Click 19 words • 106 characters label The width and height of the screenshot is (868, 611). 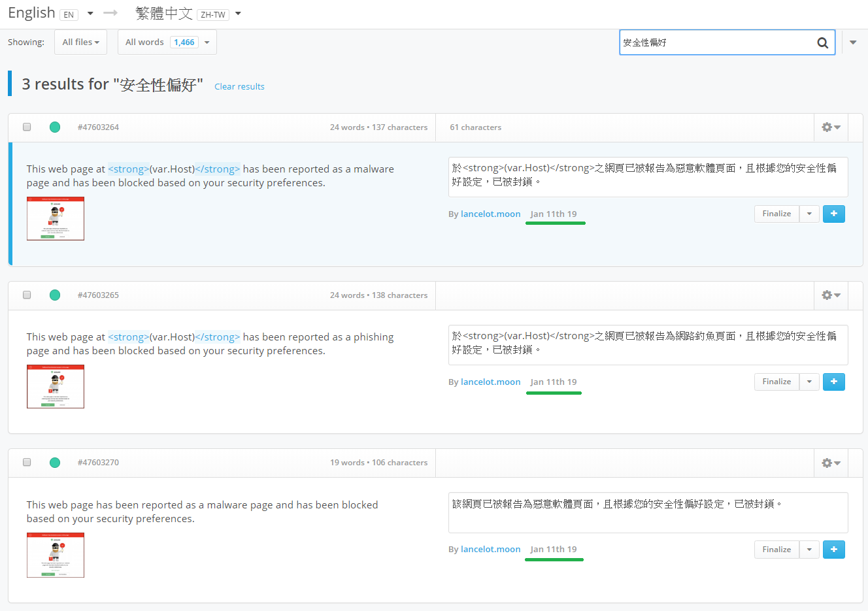378,463
